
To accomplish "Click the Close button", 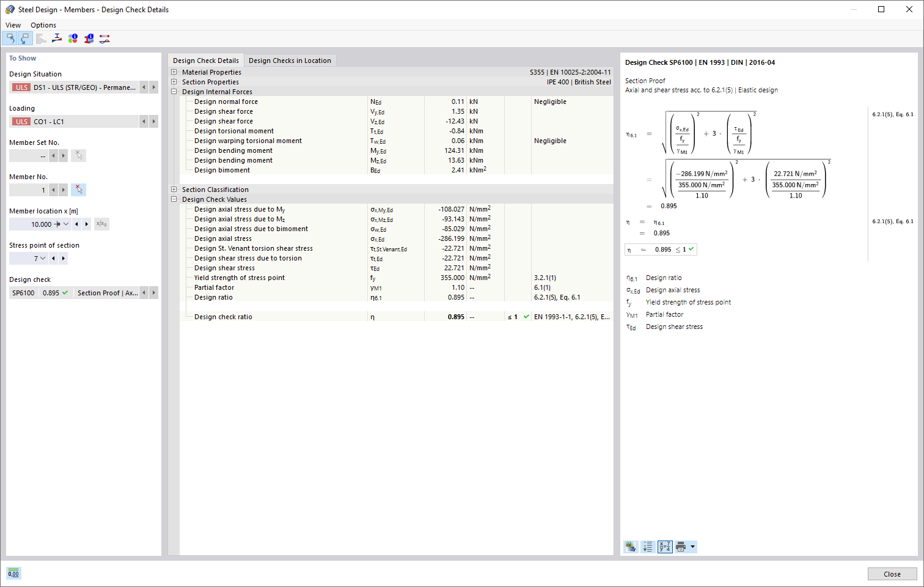I will [892, 574].
